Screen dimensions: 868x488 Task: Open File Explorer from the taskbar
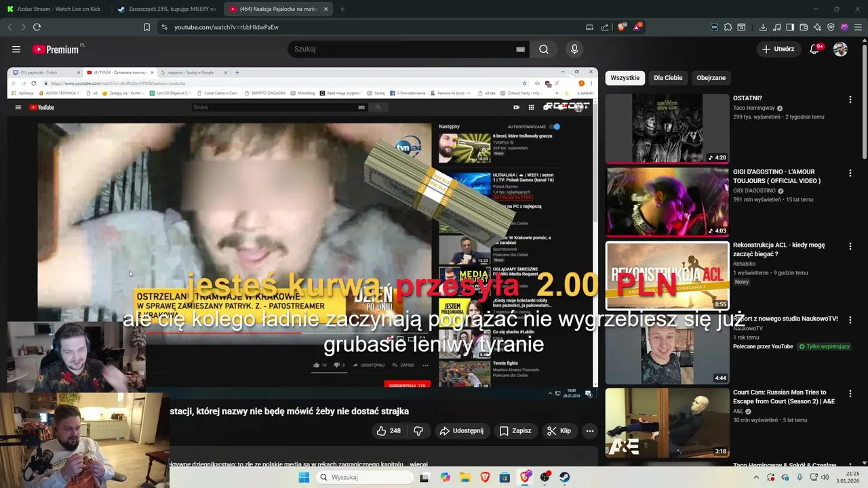465,477
